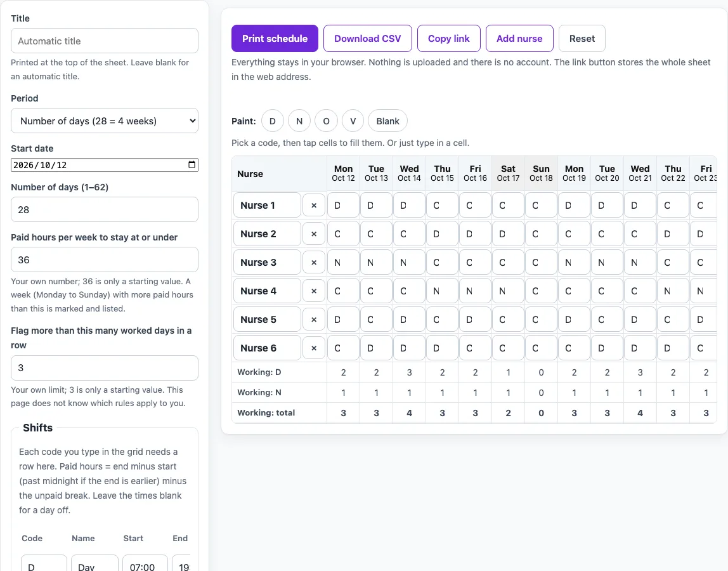Click the Sun Oct 18 column header
This screenshot has height=571, width=728.
pos(541,173)
